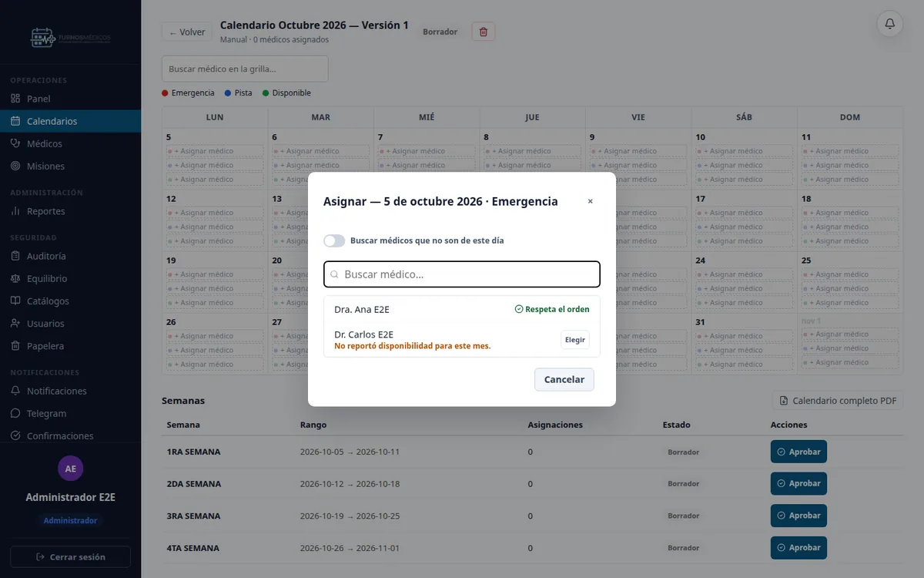The width and height of the screenshot is (924, 578).
Task: Click Respeta el orden check icon
Action: [x=519, y=310]
